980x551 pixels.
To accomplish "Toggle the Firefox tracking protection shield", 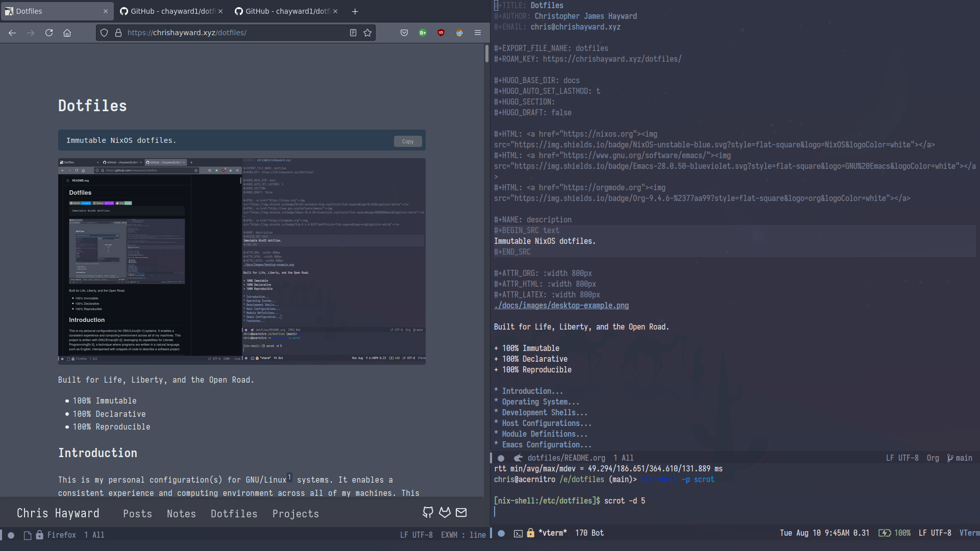I will 104,32.
